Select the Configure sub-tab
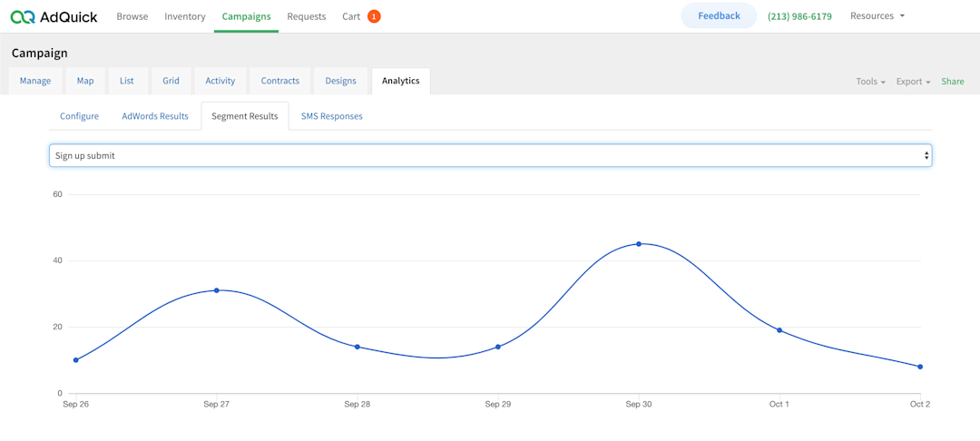Viewport: 980px width, 441px height. coord(79,116)
